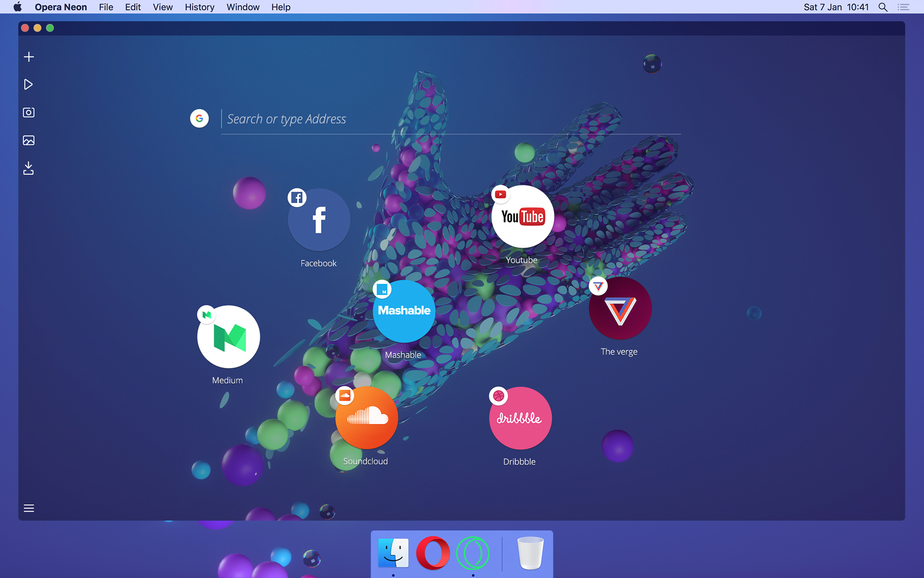The height and width of the screenshot is (578, 924).
Task: Open a new tab with plus icon
Action: [29, 57]
